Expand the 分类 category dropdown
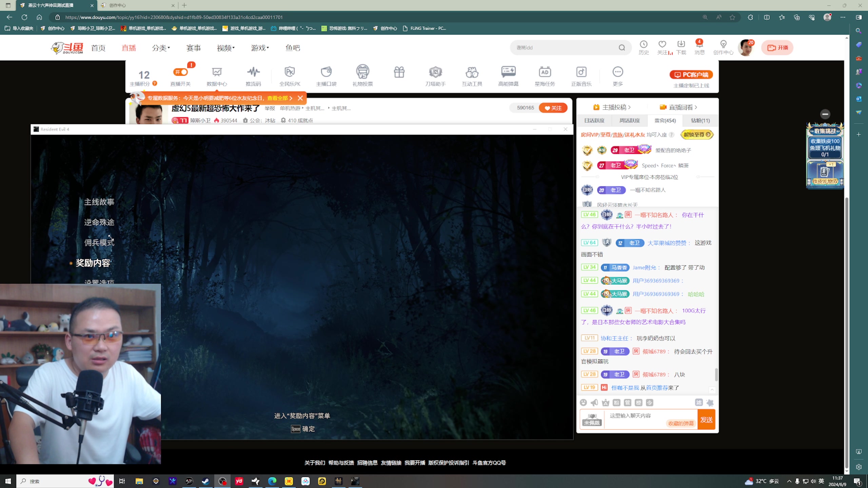 (x=161, y=48)
